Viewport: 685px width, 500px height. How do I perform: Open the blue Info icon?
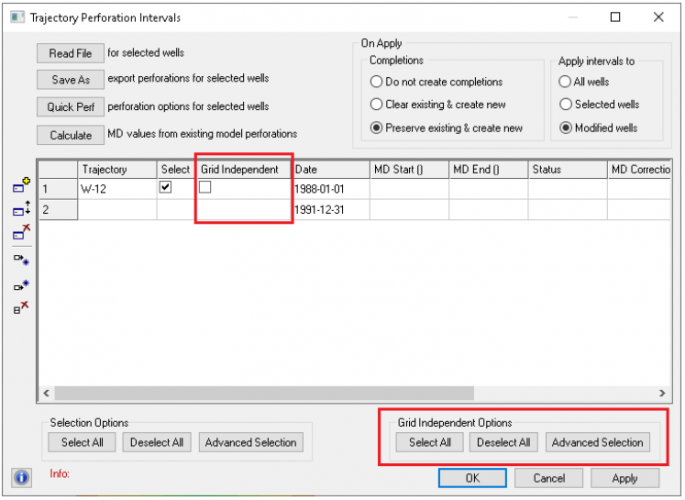coord(21,477)
